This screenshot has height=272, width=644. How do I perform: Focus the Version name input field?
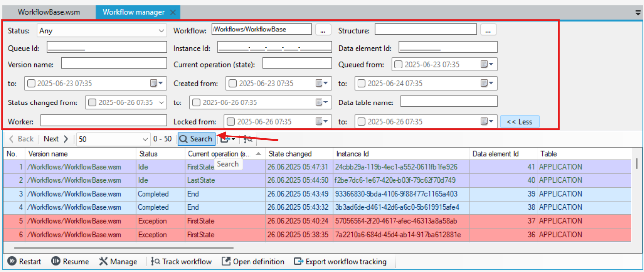(114, 63)
